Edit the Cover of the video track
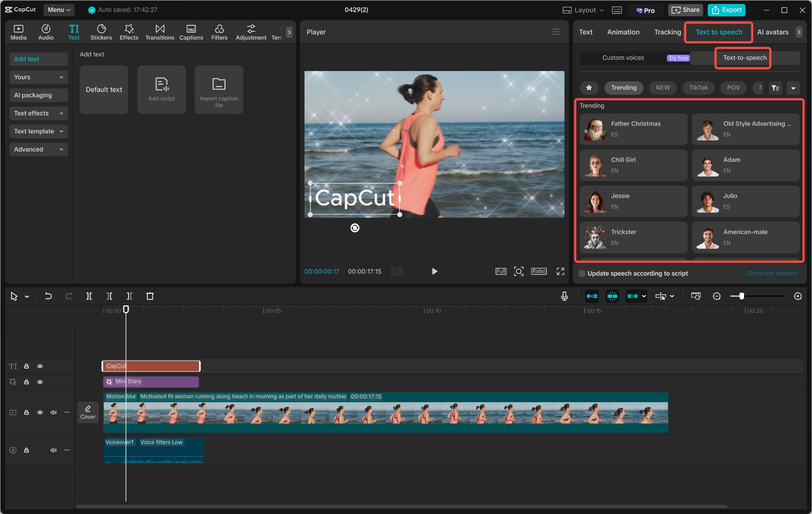 [x=88, y=412]
